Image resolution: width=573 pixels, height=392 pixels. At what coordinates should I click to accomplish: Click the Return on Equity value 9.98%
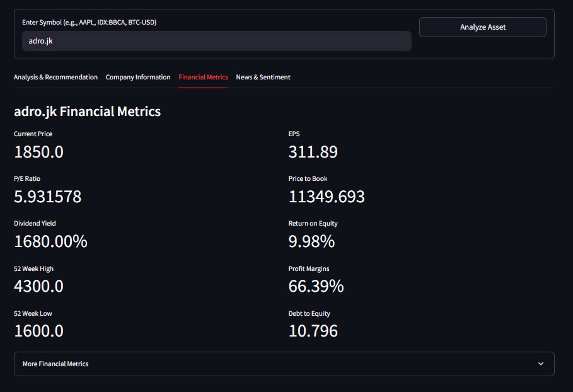click(311, 241)
